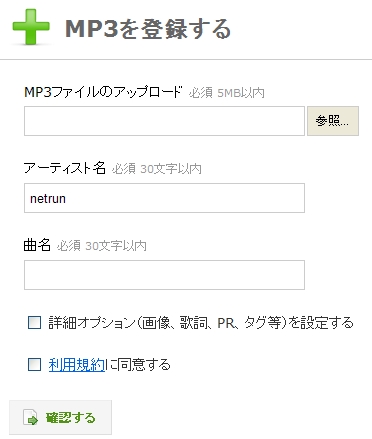
Task: Enable the 詳細オプション settings checkbox
Action: pyautogui.click(x=35, y=323)
